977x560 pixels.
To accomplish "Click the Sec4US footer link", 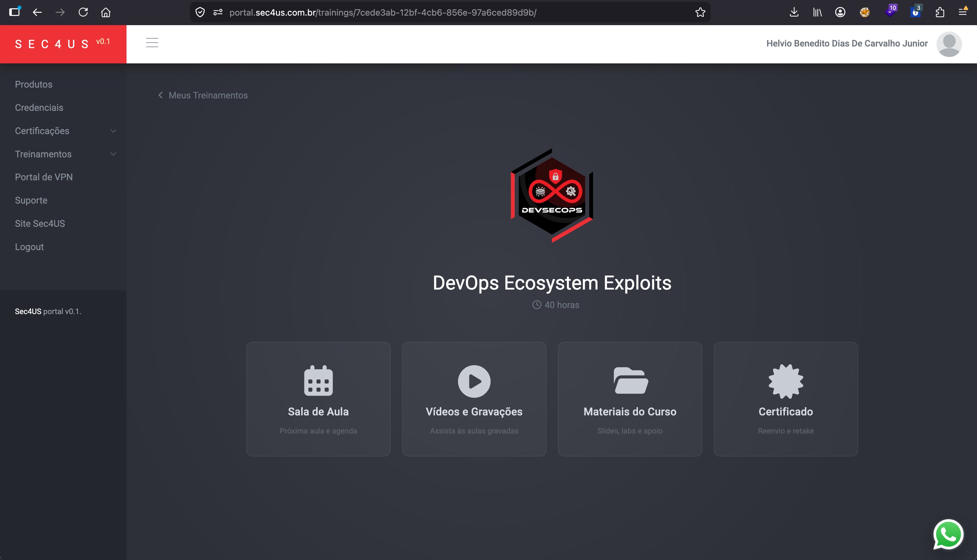I will [28, 311].
